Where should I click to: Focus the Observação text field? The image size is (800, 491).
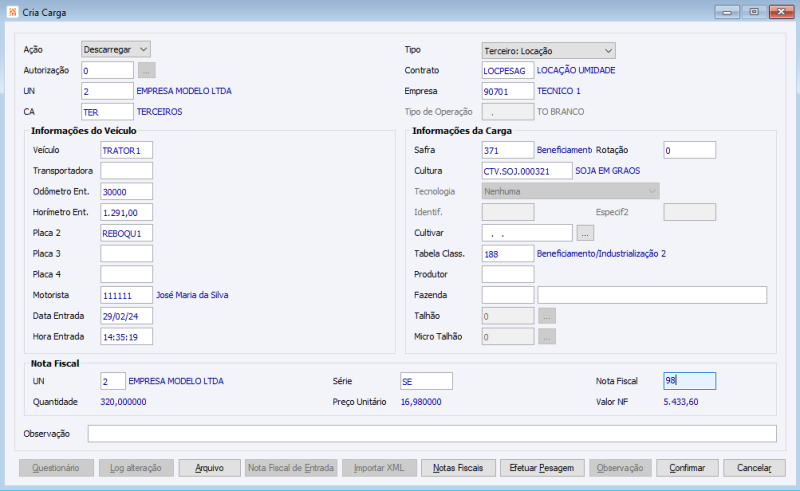click(432, 434)
